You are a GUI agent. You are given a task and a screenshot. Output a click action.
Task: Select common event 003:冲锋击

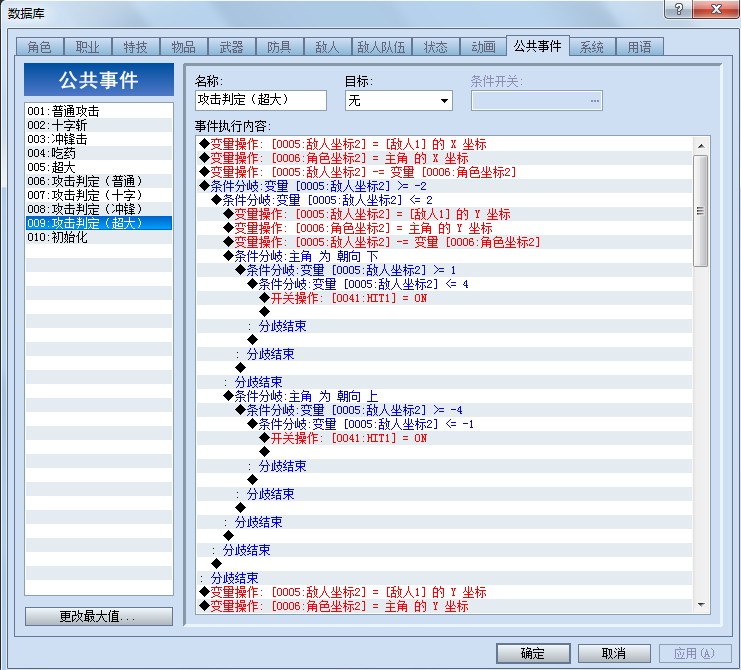(99, 139)
